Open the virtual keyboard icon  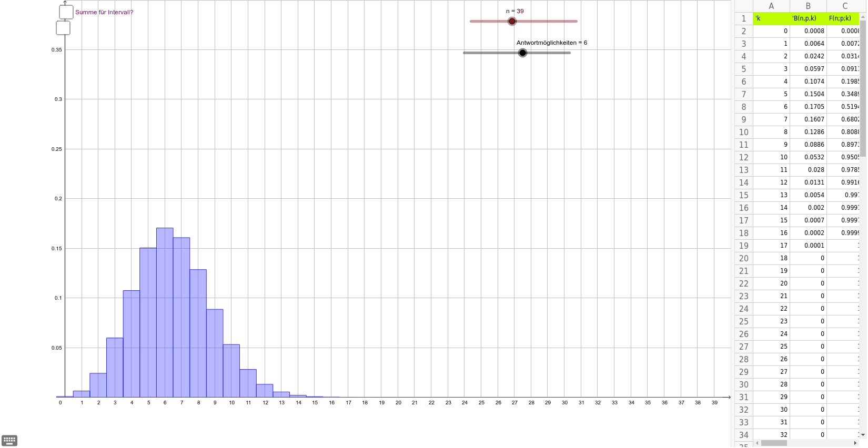[x=9, y=440]
